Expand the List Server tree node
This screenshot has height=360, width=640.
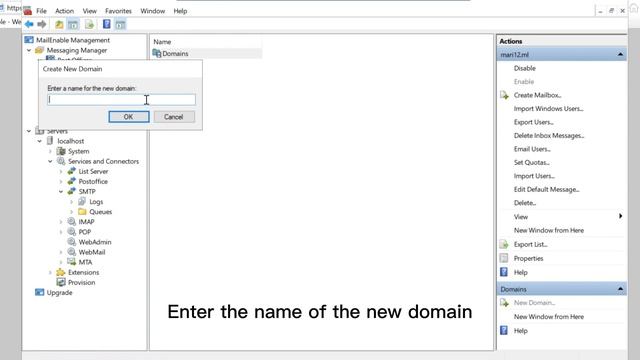pyautogui.click(x=61, y=171)
